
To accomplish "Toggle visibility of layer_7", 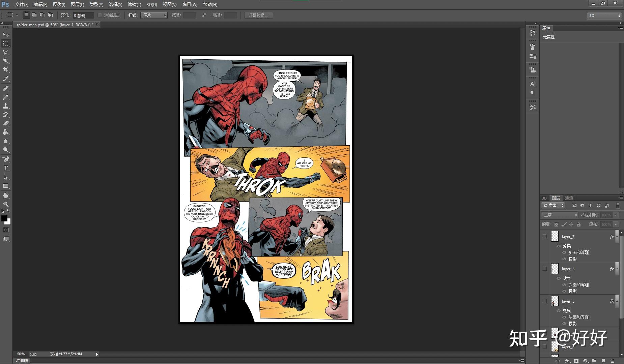I will 544,236.
